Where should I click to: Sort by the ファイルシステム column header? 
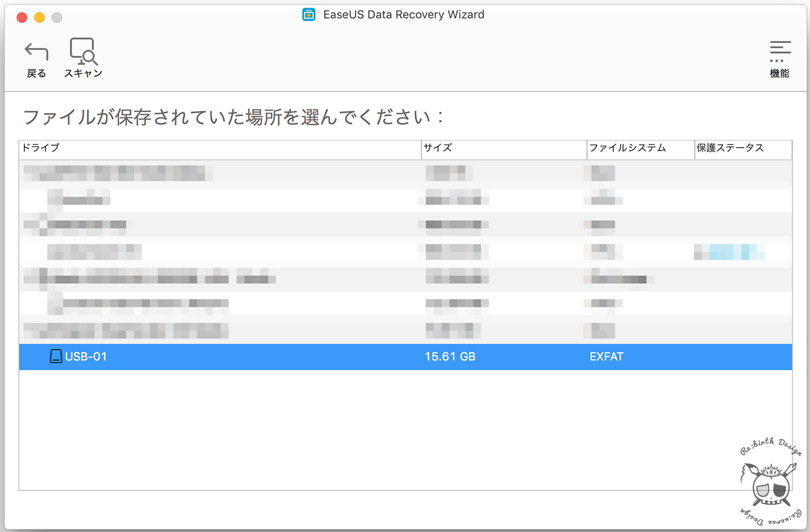(x=640, y=149)
